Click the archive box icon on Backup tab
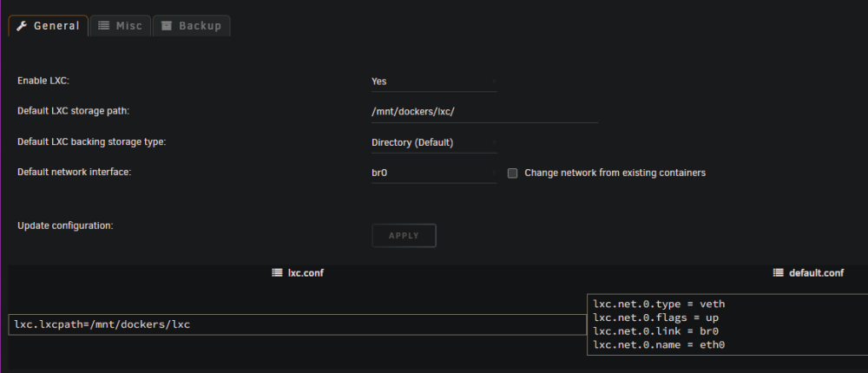The width and height of the screenshot is (868, 373). click(167, 25)
